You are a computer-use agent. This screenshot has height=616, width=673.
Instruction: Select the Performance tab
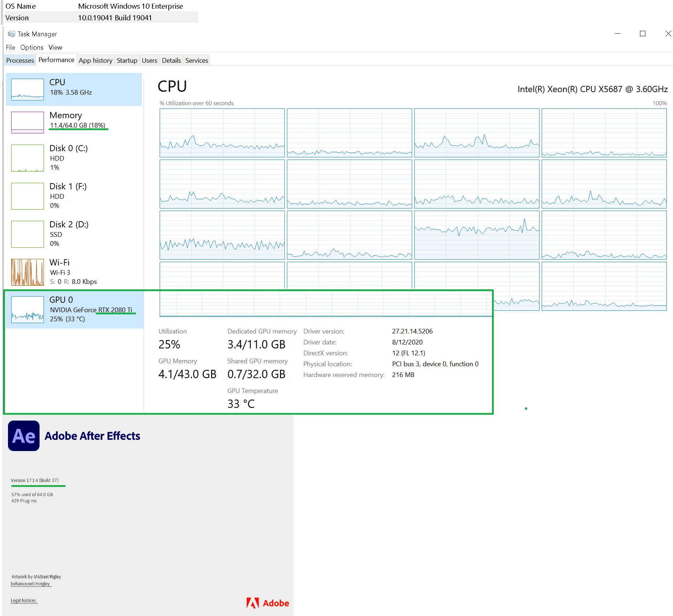pos(56,60)
